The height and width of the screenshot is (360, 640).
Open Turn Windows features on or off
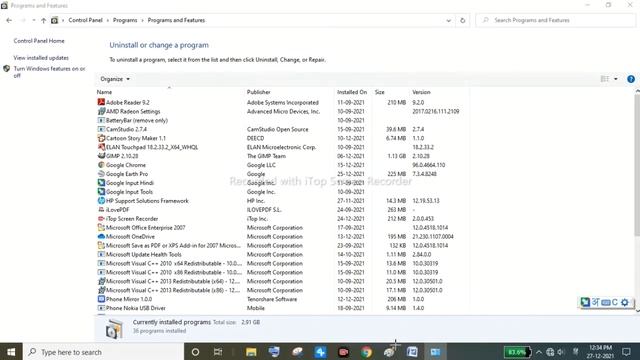[x=49, y=72]
